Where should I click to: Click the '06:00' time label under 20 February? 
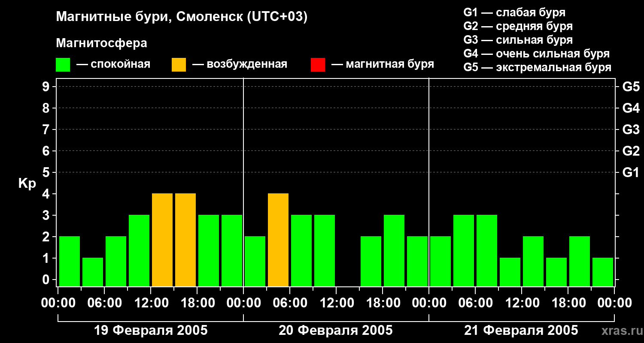pos(290,304)
